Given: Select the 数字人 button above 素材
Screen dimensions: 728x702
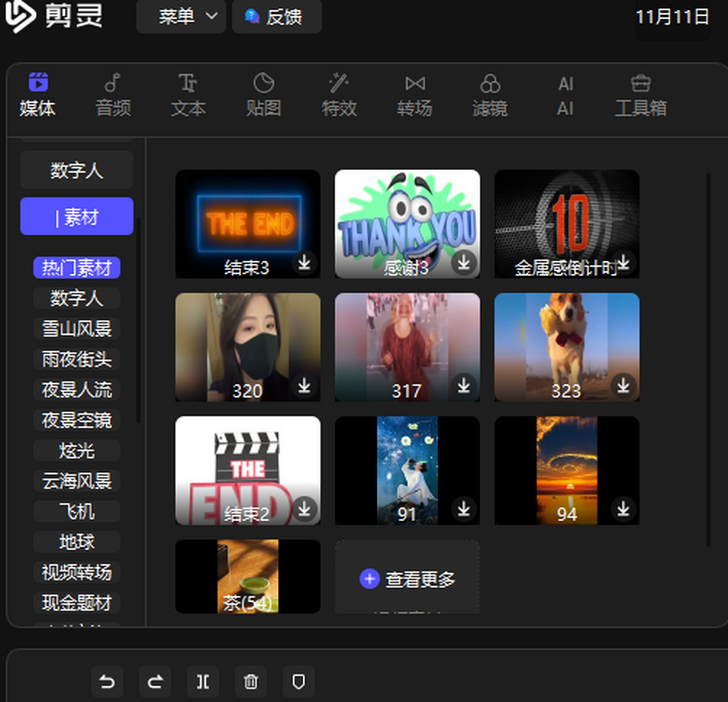Looking at the screenshot, I should (x=76, y=170).
